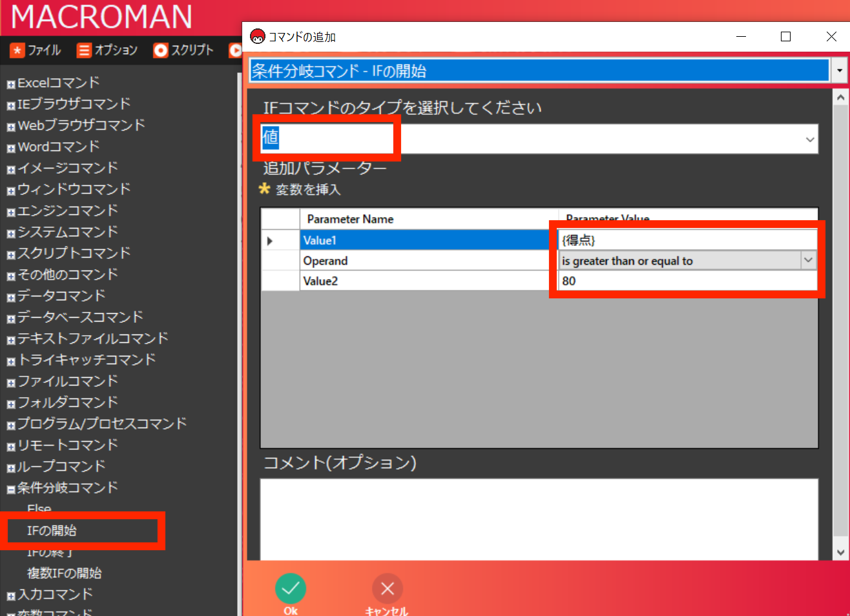Click the dialog scrollbar down arrow
850x616 pixels.
(x=840, y=553)
